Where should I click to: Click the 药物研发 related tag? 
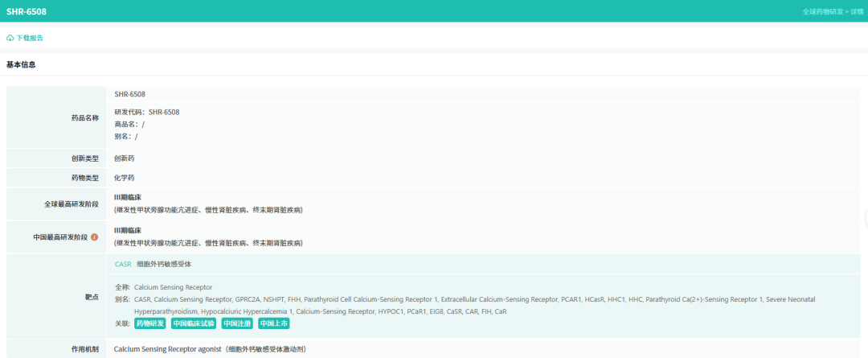(150, 323)
